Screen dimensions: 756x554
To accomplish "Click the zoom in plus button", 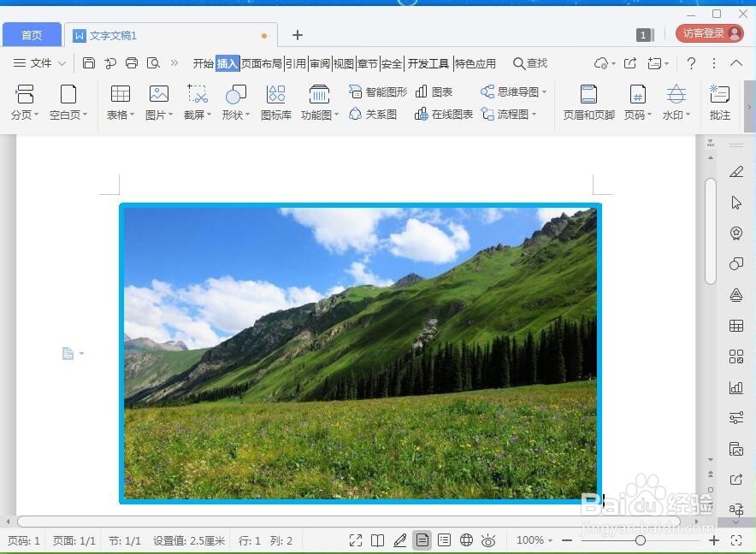I will pyautogui.click(x=714, y=540).
